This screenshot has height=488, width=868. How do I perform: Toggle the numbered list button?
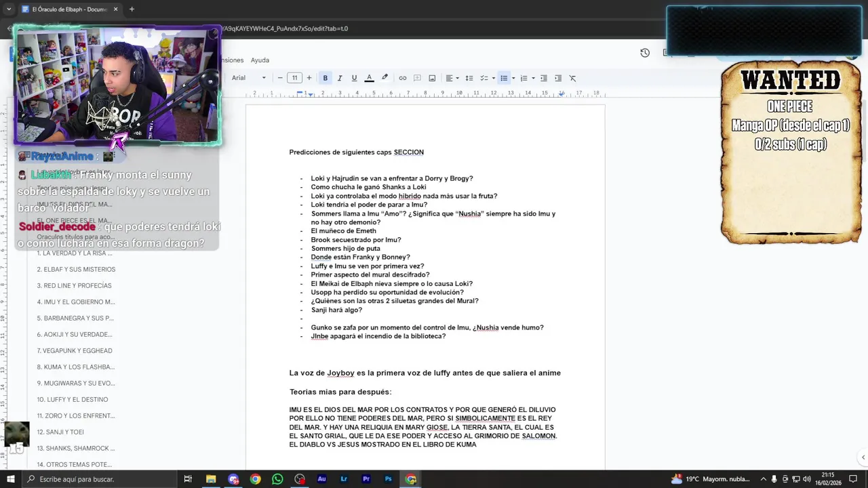point(524,78)
